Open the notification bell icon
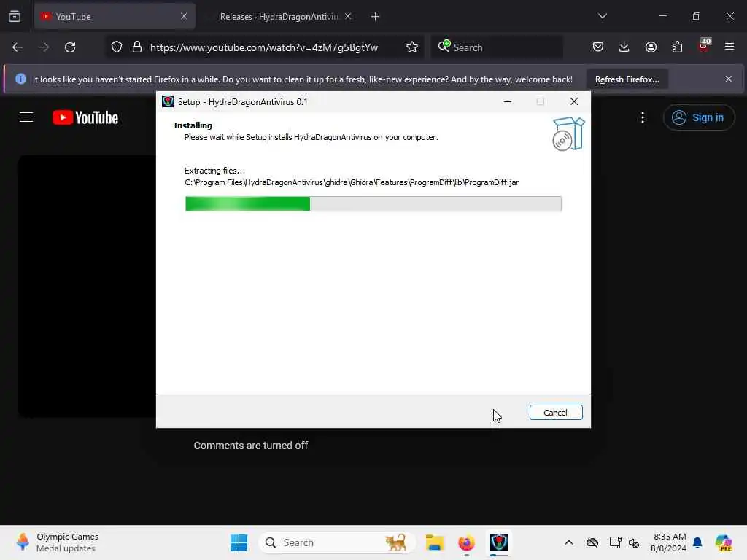This screenshot has height=560, width=747. (x=697, y=542)
